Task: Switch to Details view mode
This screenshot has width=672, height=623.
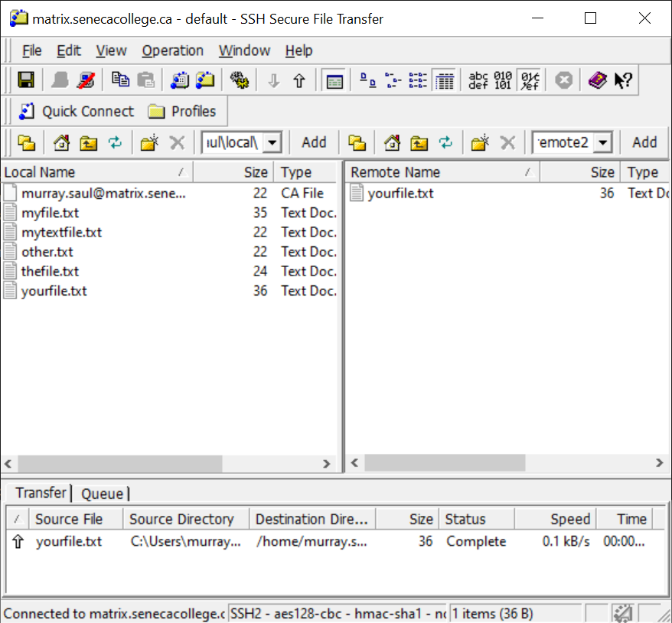Action: click(445, 80)
